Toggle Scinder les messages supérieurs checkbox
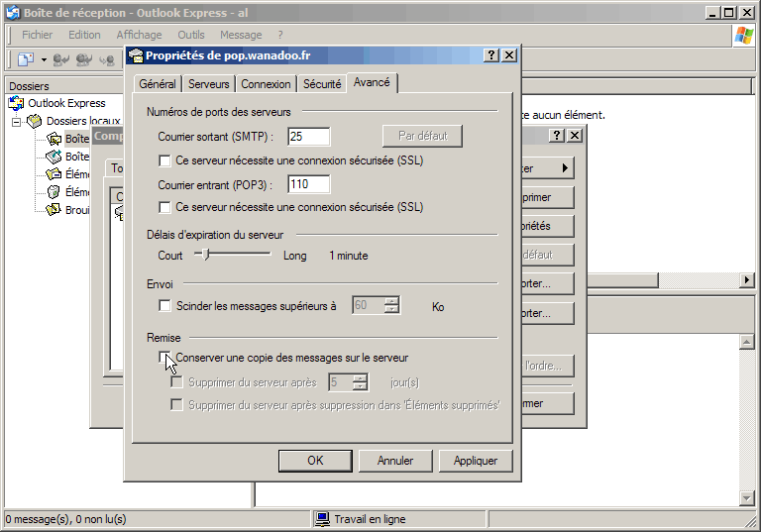This screenshot has height=532, width=761. coord(165,306)
